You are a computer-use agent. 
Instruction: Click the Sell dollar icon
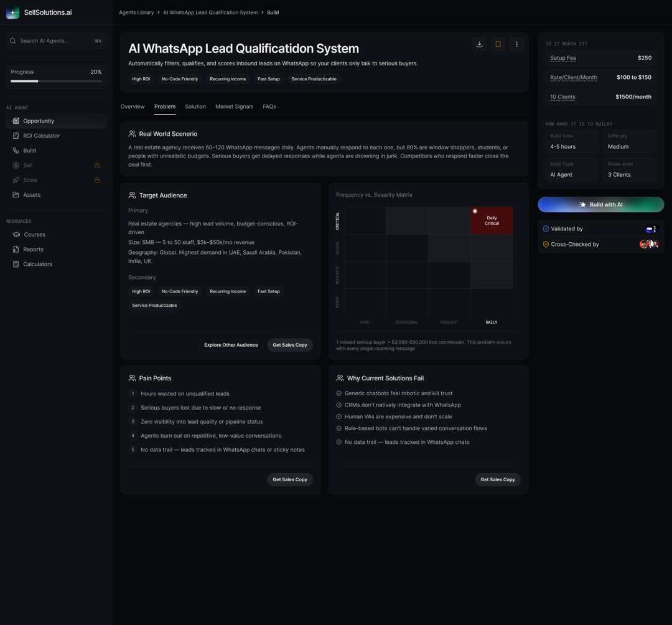pyautogui.click(x=16, y=165)
